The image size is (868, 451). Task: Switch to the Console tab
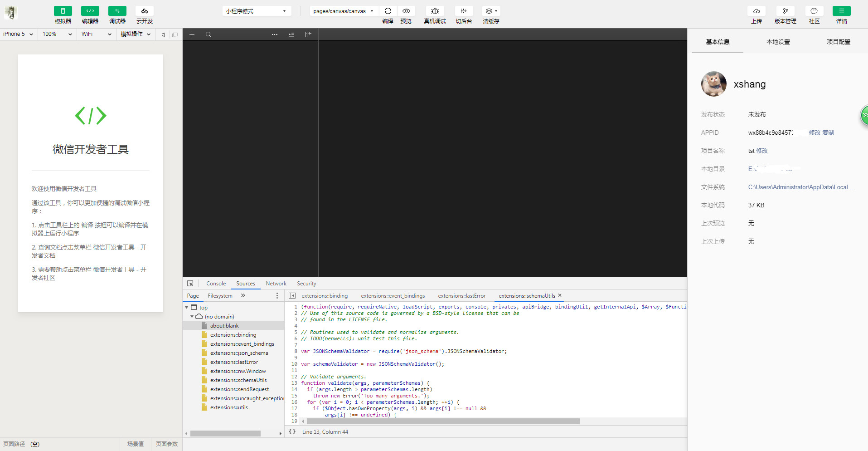point(216,284)
